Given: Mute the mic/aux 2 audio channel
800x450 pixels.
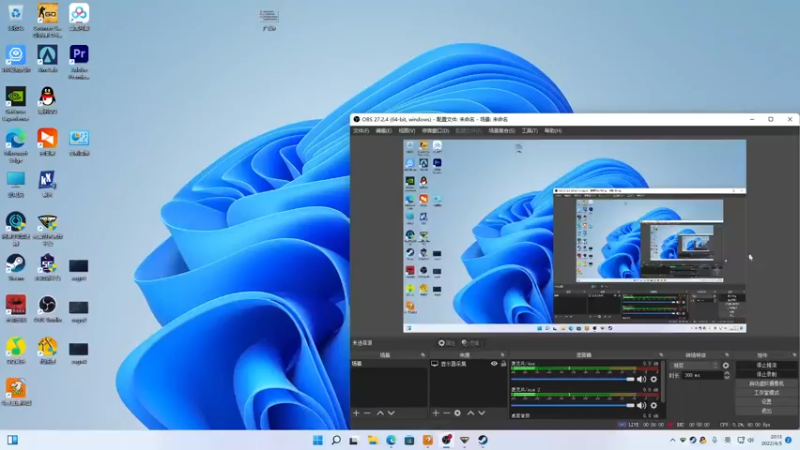Looking at the screenshot, I should [x=641, y=405].
